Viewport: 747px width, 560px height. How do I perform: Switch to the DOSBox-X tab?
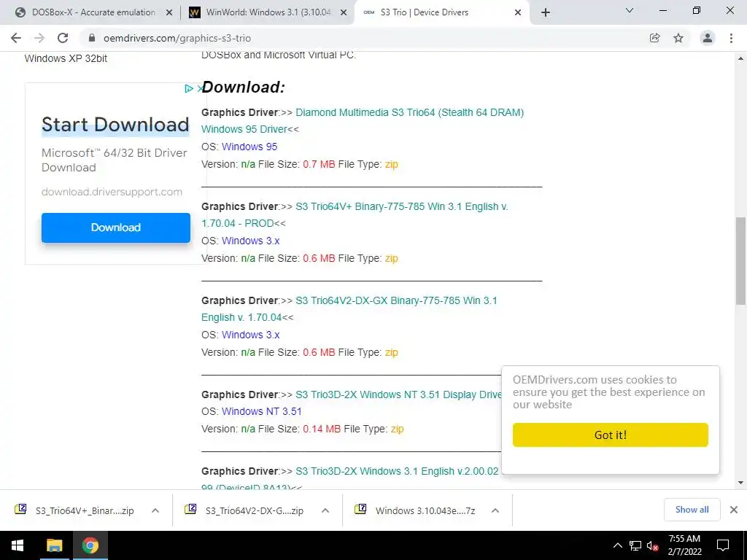coord(93,12)
